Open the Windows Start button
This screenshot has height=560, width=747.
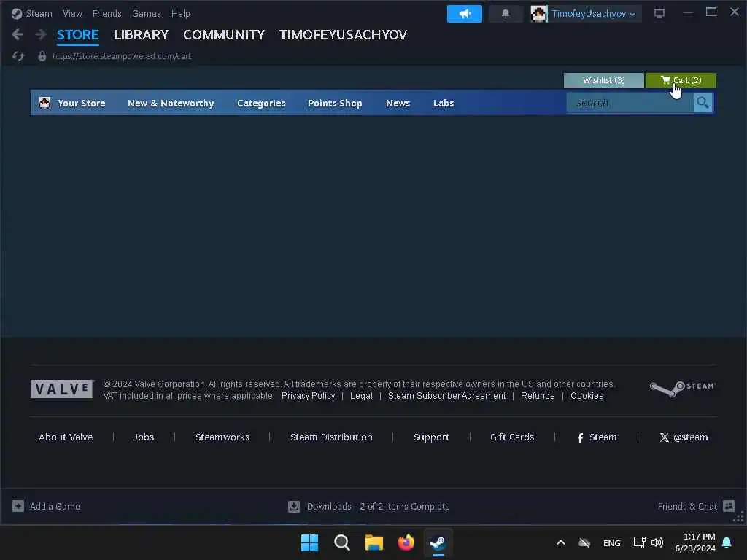coord(309,542)
